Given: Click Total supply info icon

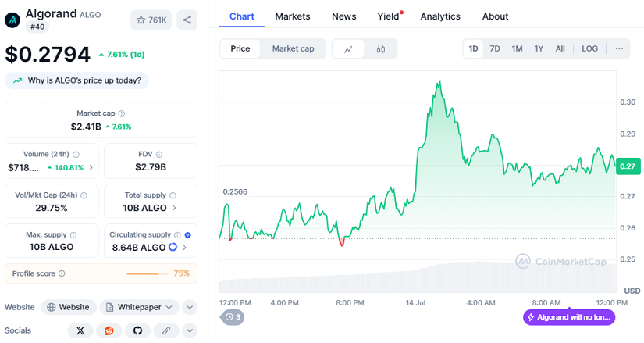Looking at the screenshot, I should 173,195.
